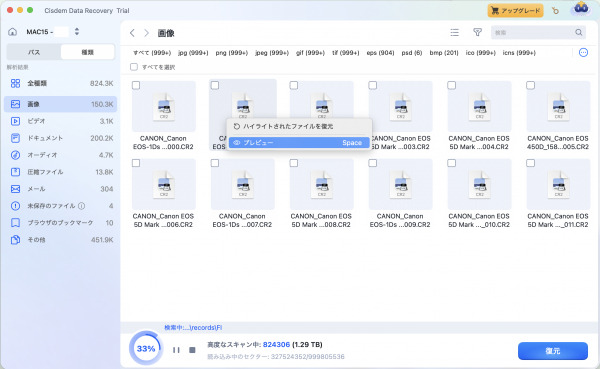The height and width of the screenshot is (369, 600).
Task: Select the 圧縮ファイル category icon
Action: click(15, 172)
